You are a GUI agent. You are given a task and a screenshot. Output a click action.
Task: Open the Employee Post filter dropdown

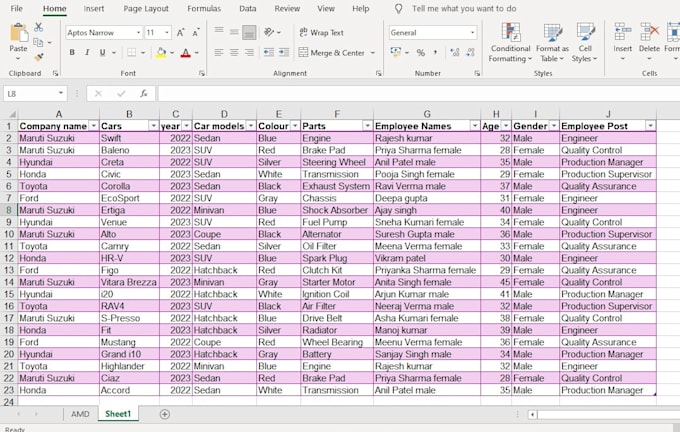[x=650, y=126]
